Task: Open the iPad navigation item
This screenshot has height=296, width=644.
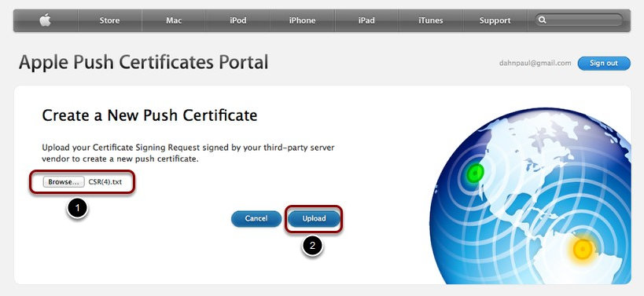Action: pos(366,20)
